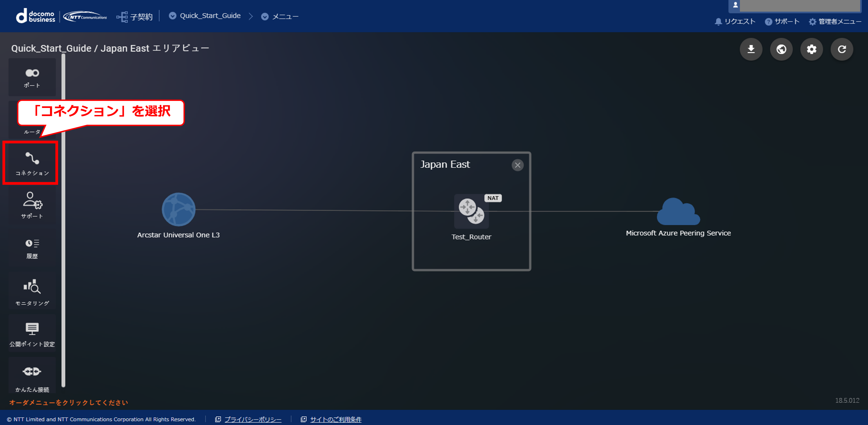Screen dimensions: 868x425
Task: Open the サイトのご利用条件 link
Action: [x=336, y=419]
